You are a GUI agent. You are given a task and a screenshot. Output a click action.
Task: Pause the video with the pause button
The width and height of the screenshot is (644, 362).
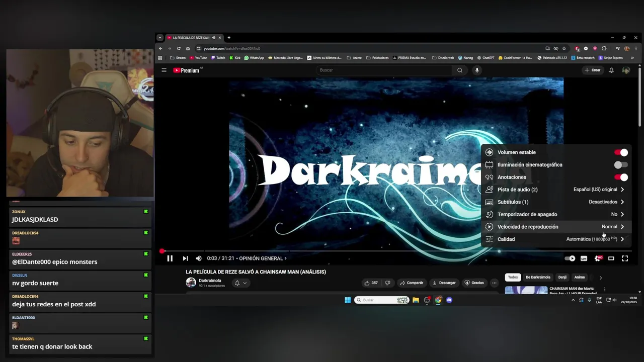coord(170,258)
